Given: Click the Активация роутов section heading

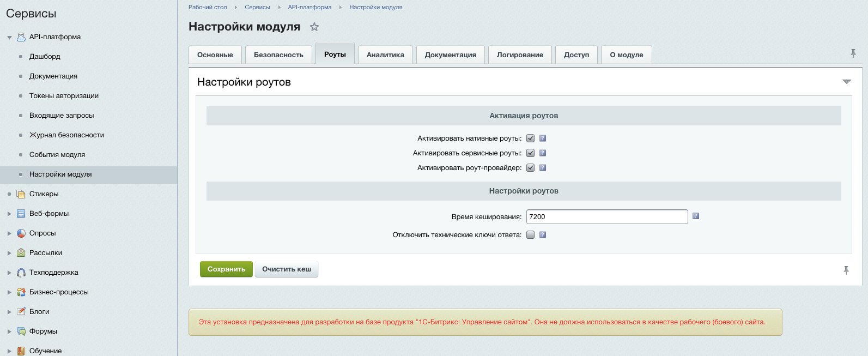Looking at the screenshot, I should click(524, 116).
